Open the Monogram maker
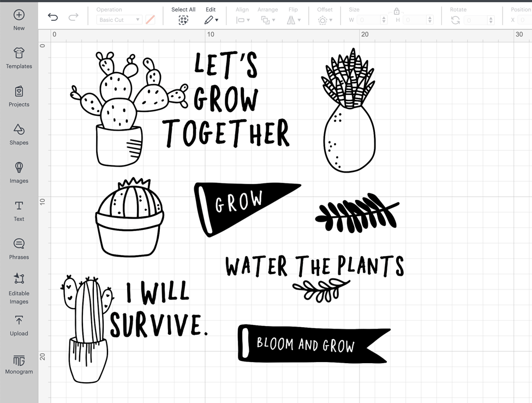This screenshot has width=532, height=403. point(19,363)
